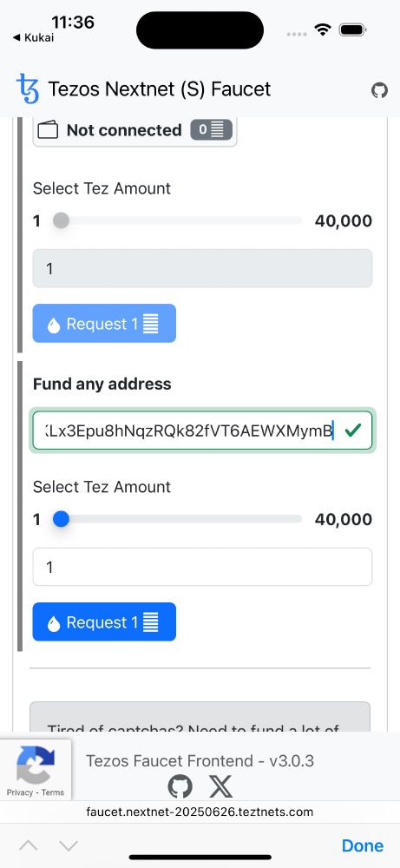Open the GitHub icon in the footer

[x=180, y=786]
